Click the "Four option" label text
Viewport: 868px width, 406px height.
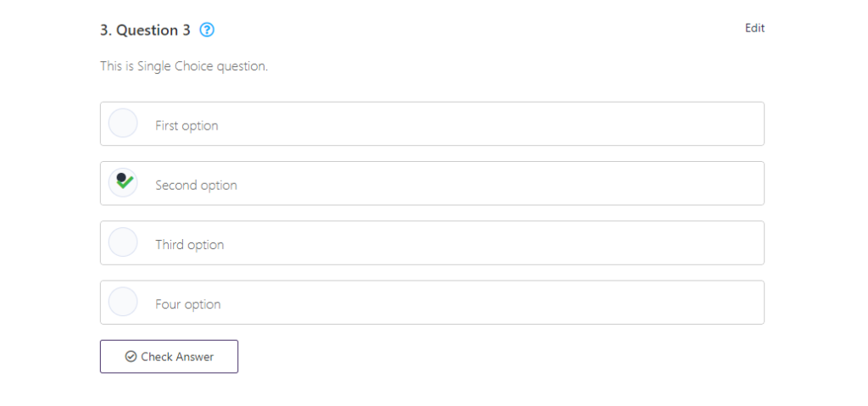pos(188,304)
